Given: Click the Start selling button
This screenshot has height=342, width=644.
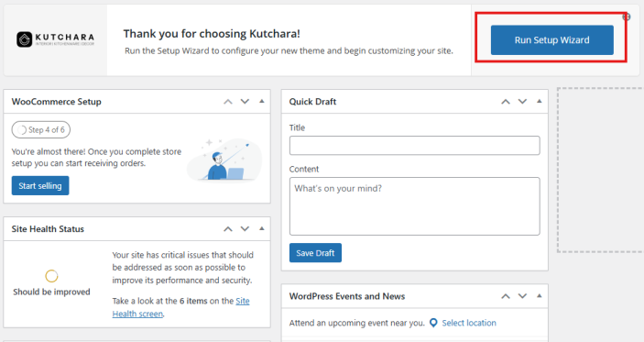Looking at the screenshot, I should pos(40,186).
